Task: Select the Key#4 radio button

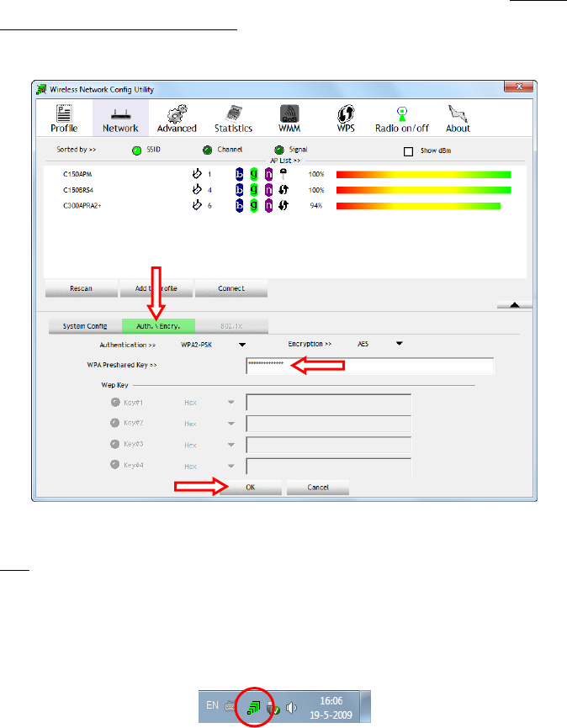Action: (114, 464)
